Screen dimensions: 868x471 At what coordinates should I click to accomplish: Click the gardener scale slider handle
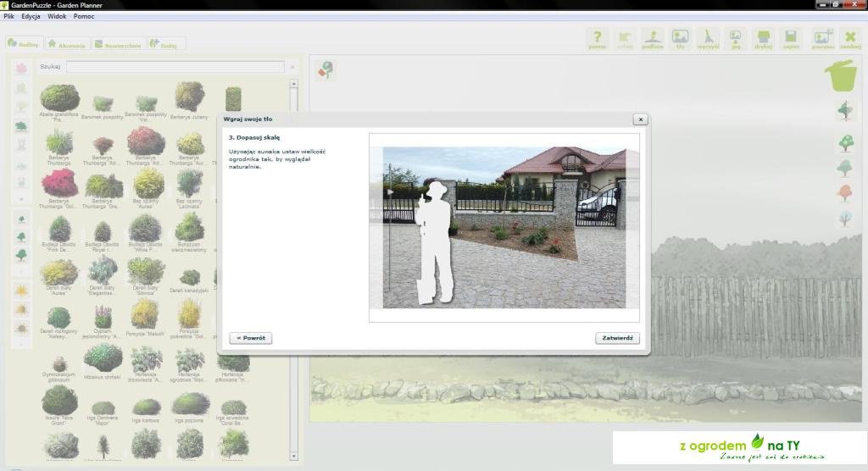[389, 193]
